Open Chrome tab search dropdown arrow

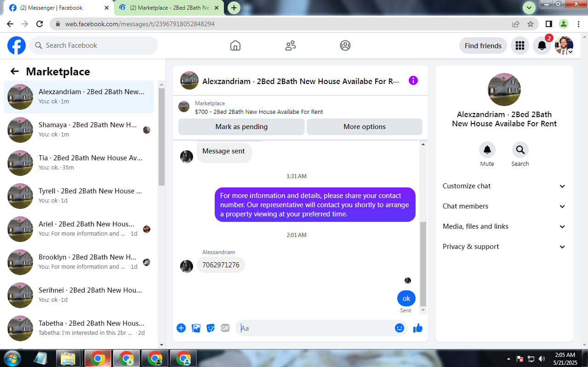[x=529, y=7]
